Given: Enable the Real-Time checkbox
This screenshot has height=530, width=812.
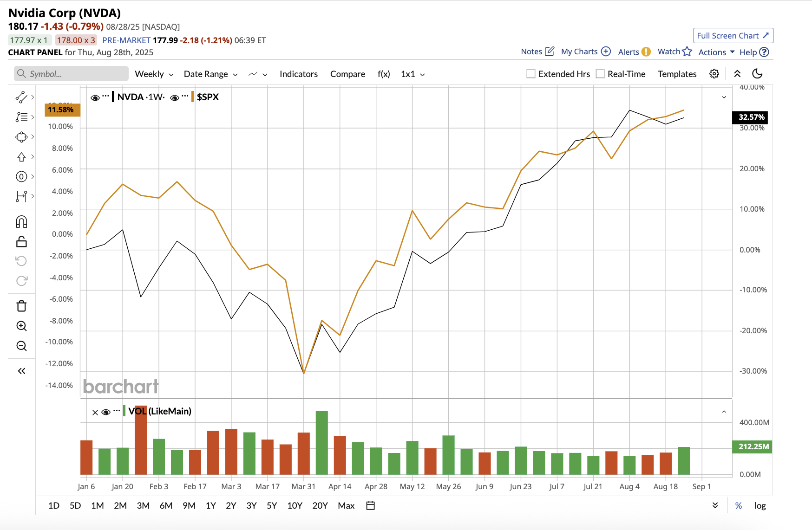Looking at the screenshot, I should 600,74.
